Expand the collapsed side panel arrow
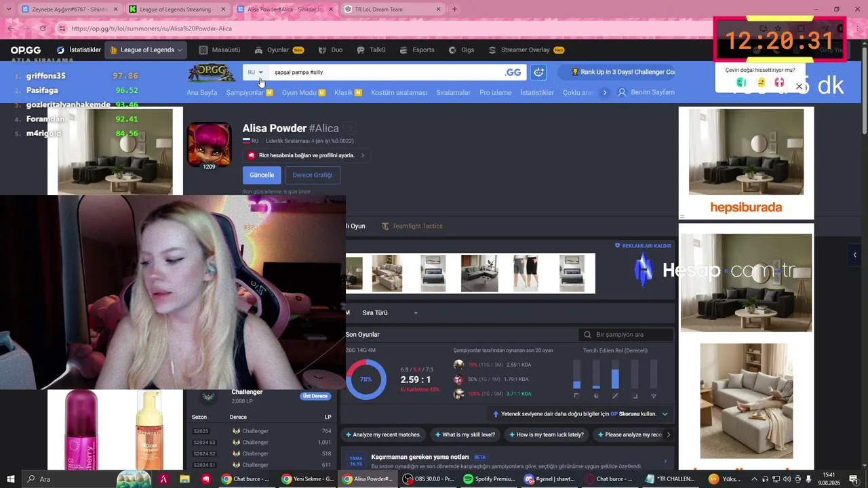The width and height of the screenshot is (868, 488). pos(854,255)
